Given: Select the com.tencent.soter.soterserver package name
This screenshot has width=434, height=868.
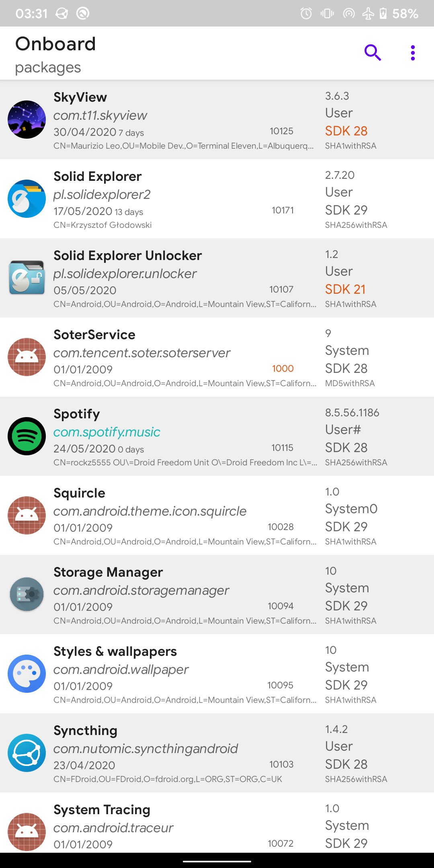Looking at the screenshot, I should [142, 353].
